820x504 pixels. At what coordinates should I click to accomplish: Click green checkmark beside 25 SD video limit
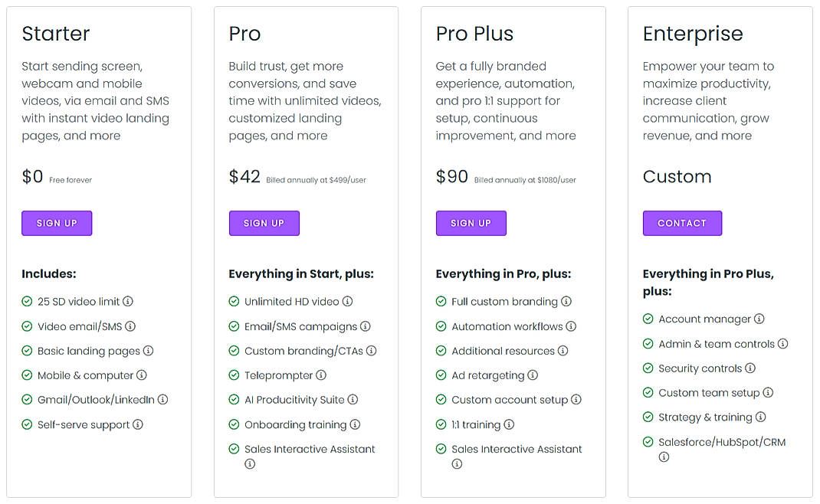click(27, 302)
